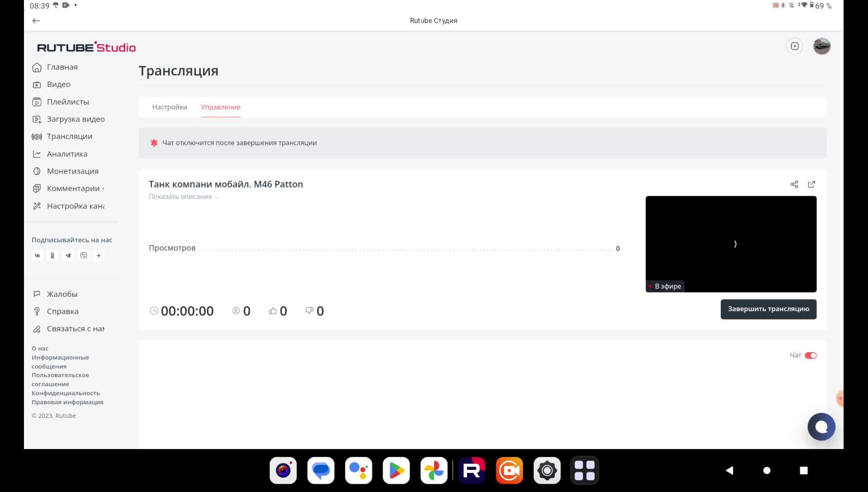Toggle the Чат switch off
This screenshot has width=868, height=492.
(811, 355)
